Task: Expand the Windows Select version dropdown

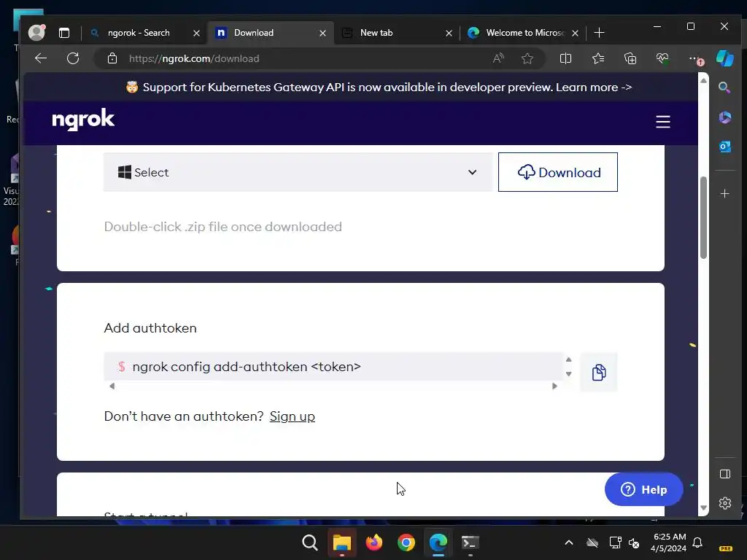Action: click(x=298, y=172)
